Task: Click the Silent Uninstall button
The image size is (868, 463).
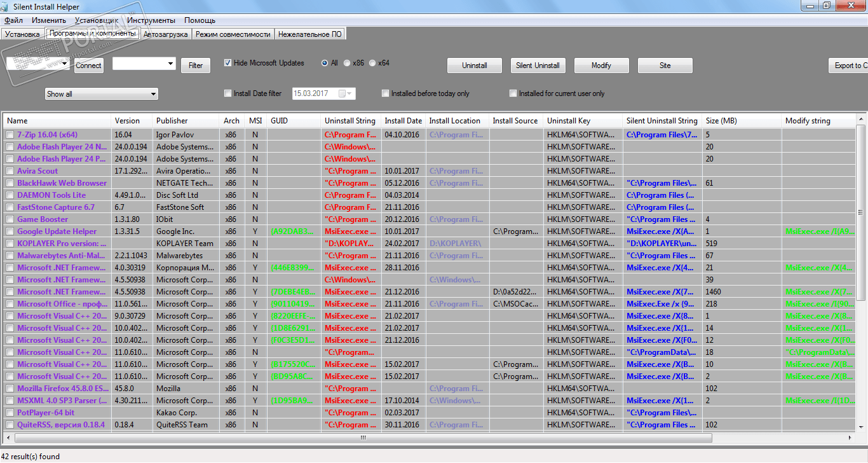Action: click(x=538, y=66)
